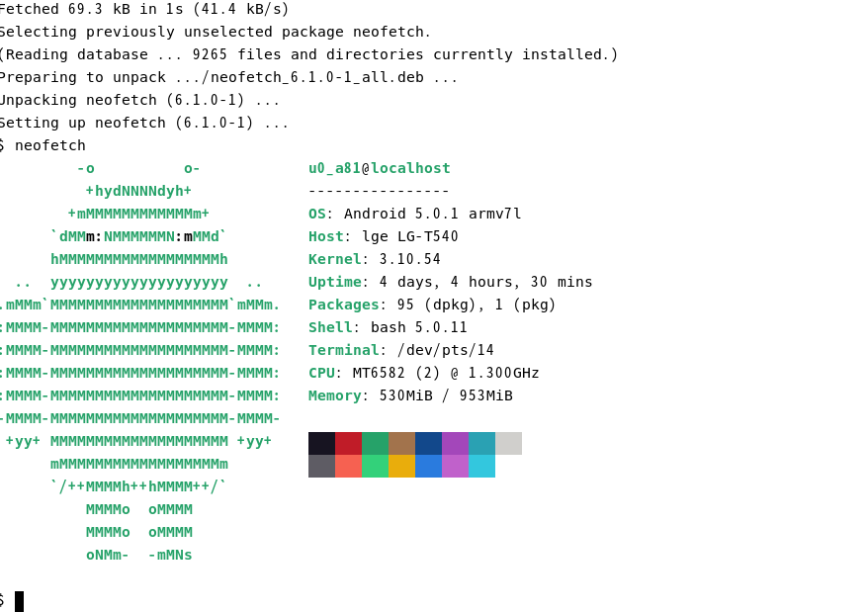Select the Host lge LG-T540 line
The width and height of the screenshot is (868, 612).
384,236
